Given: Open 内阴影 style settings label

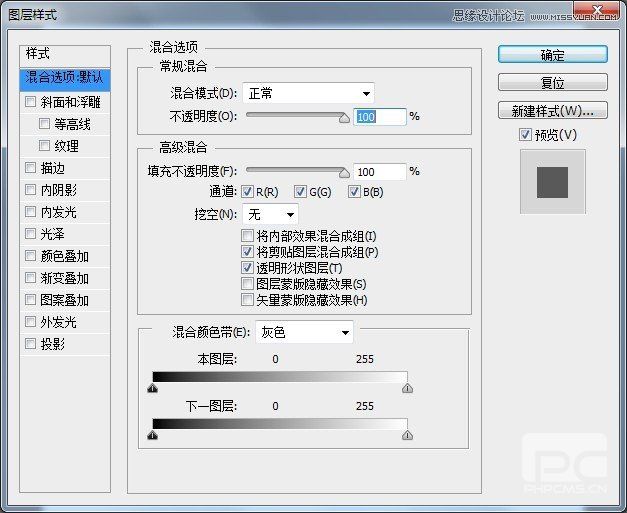Looking at the screenshot, I should (58, 190).
